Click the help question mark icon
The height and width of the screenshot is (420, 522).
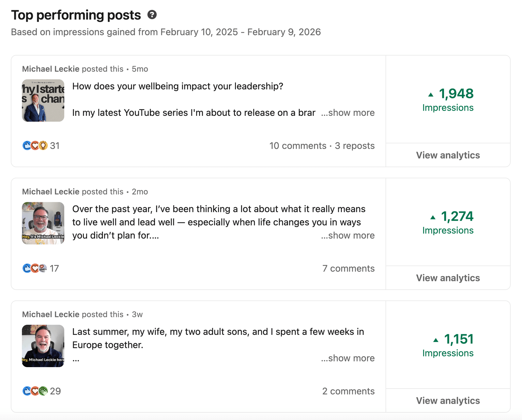tap(152, 15)
